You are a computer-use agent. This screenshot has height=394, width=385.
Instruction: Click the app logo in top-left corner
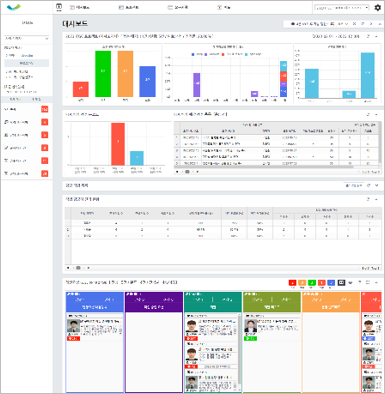point(14,7)
